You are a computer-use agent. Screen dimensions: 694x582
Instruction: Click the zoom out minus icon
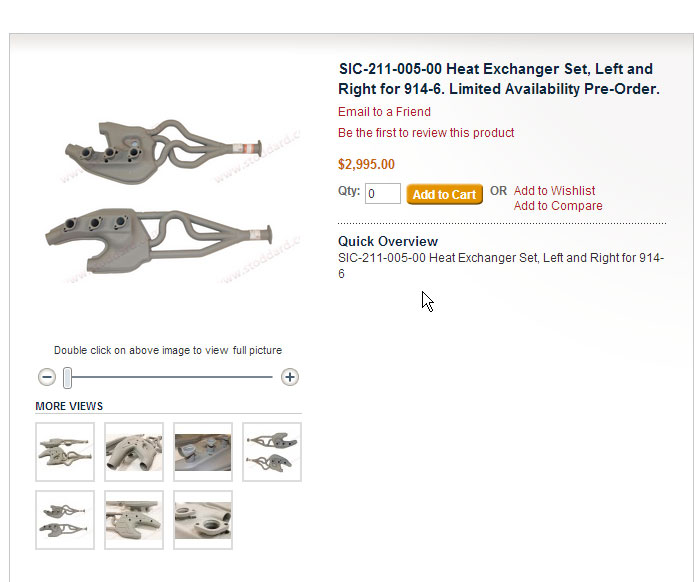(x=47, y=377)
